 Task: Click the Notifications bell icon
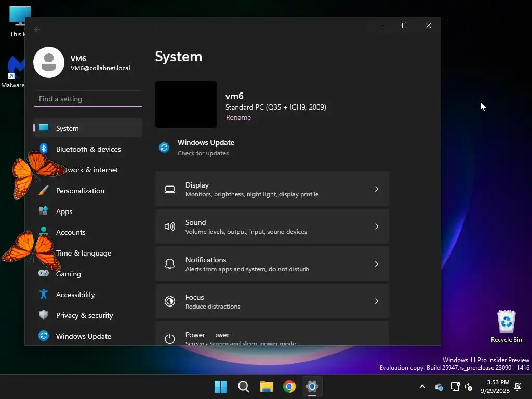pos(170,263)
